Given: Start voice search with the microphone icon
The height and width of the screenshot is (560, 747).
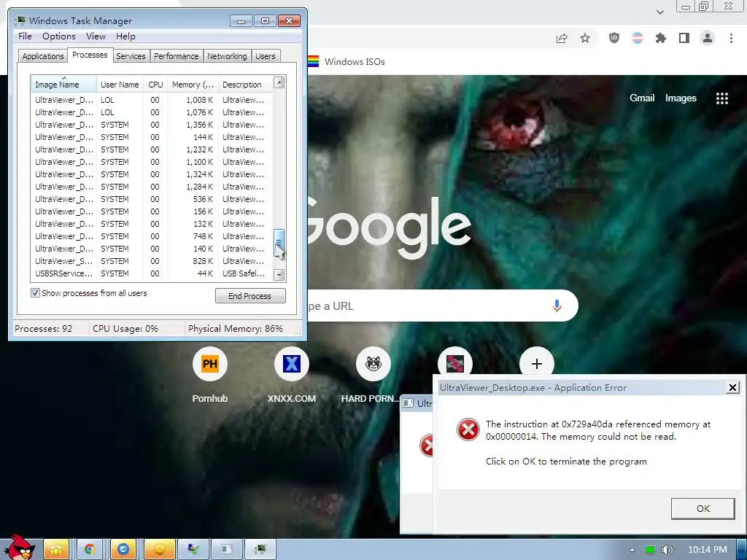Looking at the screenshot, I should [557, 306].
